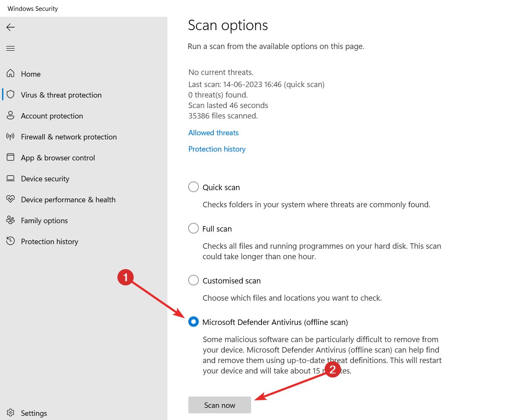Open the Allowed threats link
521x420 pixels.
(213, 133)
